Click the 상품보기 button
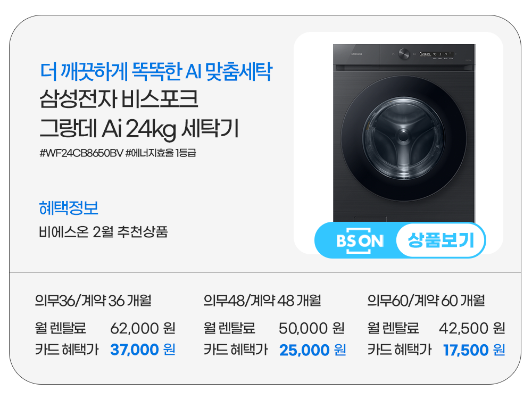The width and height of the screenshot is (532, 399). click(x=440, y=241)
